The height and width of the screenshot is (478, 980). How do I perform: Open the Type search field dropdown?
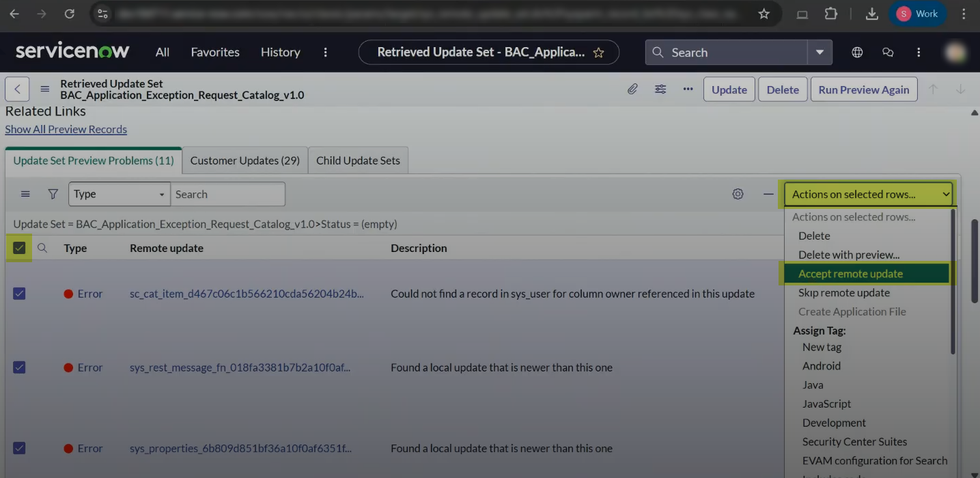coord(119,194)
